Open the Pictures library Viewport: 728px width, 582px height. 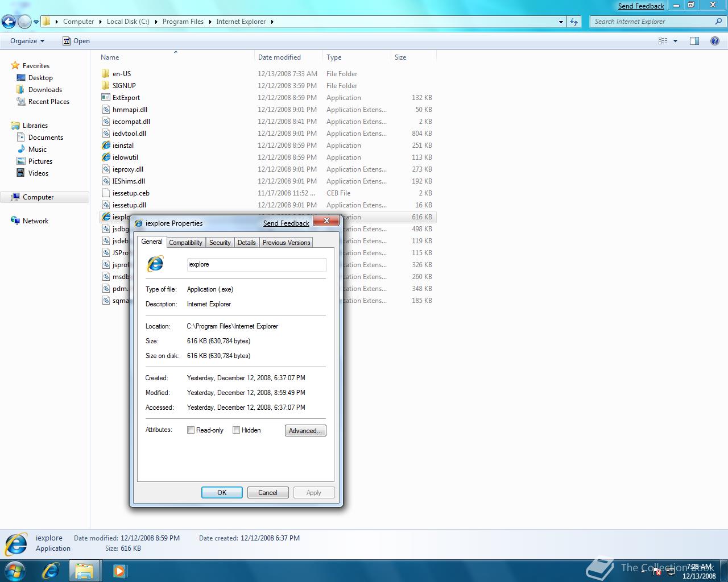pos(40,161)
